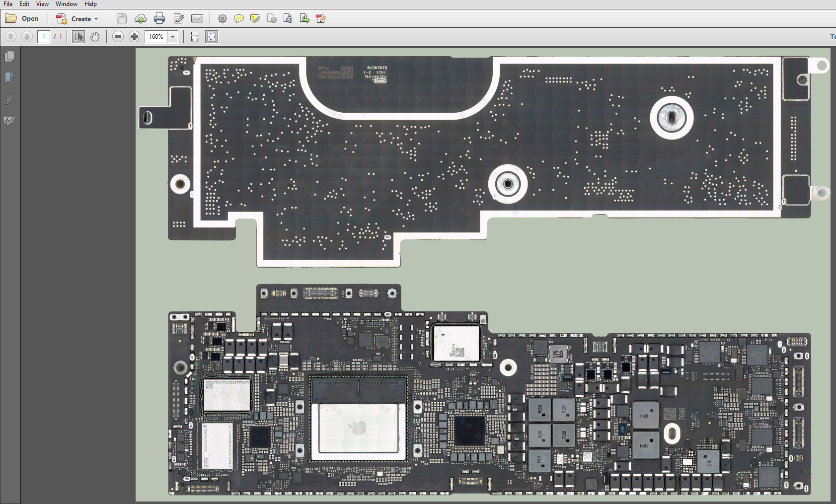Click the sticky note comment icon
Viewport: 836px width, 504px height.
[239, 19]
